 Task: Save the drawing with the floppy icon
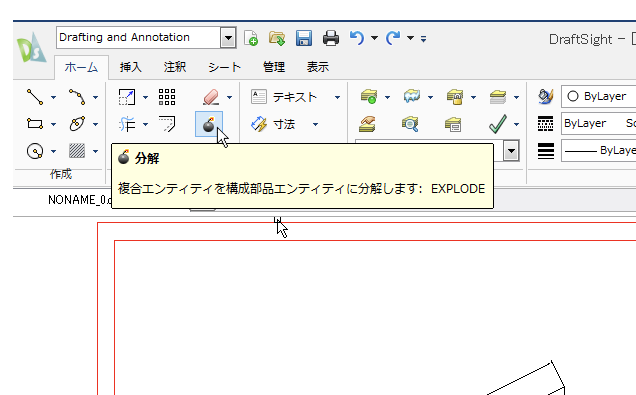(x=304, y=38)
